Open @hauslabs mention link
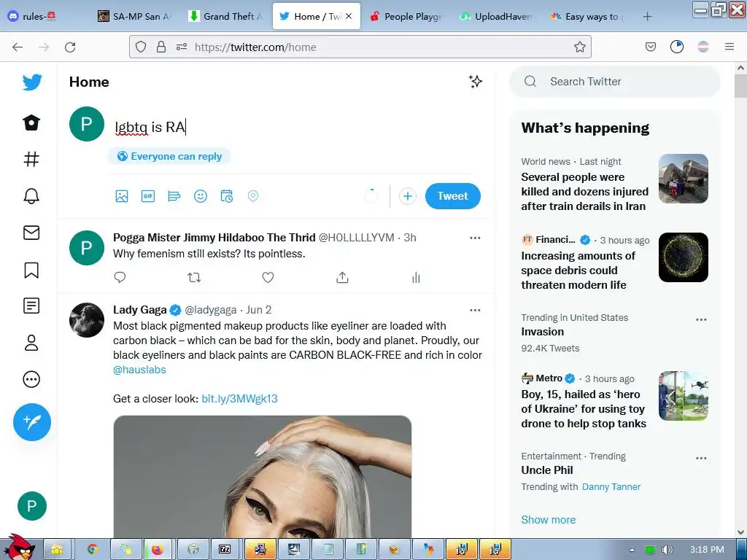Image resolution: width=747 pixels, height=560 pixels. 139,370
